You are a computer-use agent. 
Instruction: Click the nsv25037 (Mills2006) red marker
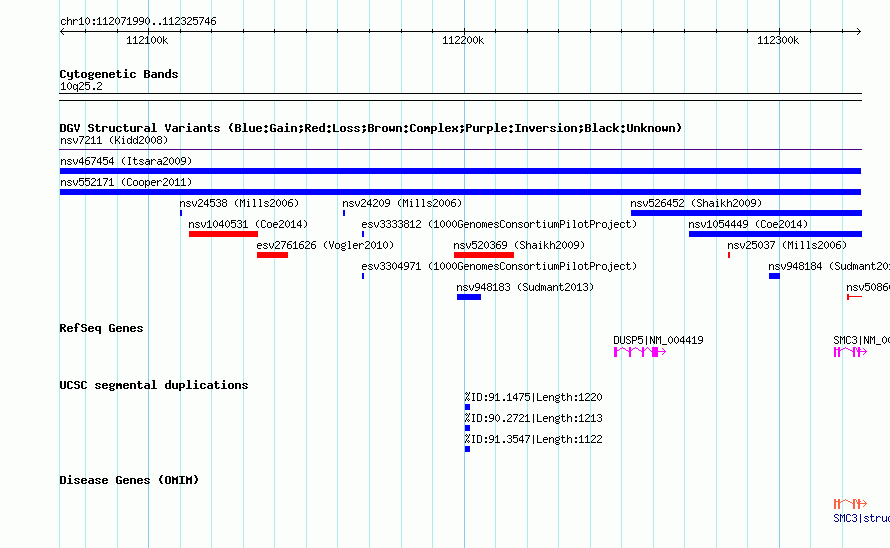point(729,255)
